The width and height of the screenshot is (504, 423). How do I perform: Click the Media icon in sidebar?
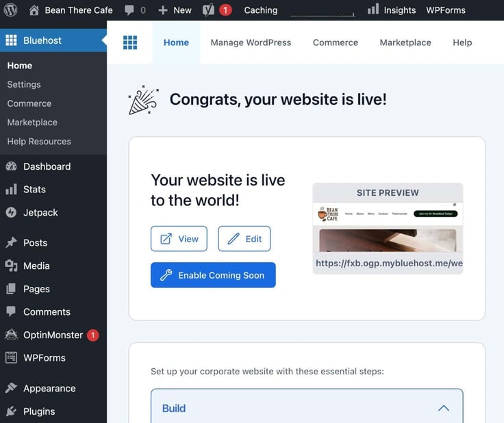[11, 266]
